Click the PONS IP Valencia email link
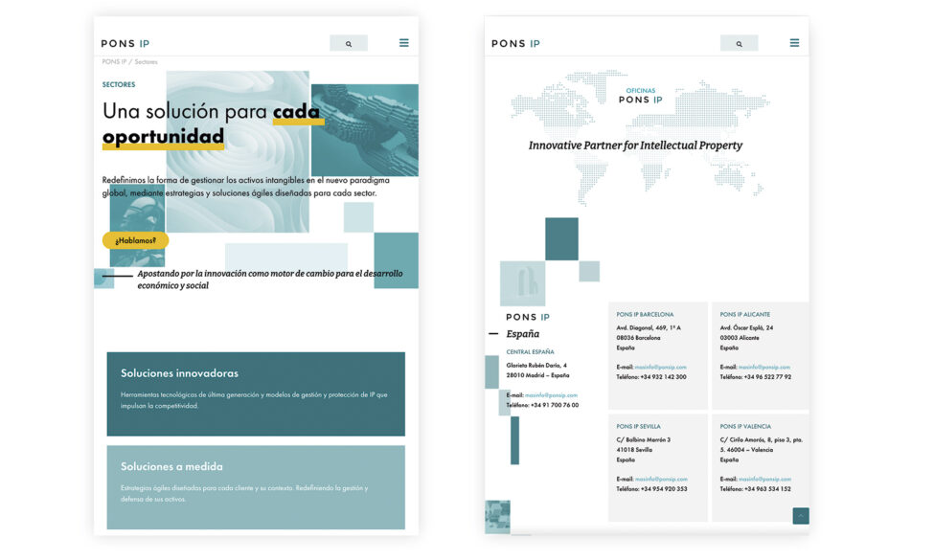934x560 pixels. 763,479
